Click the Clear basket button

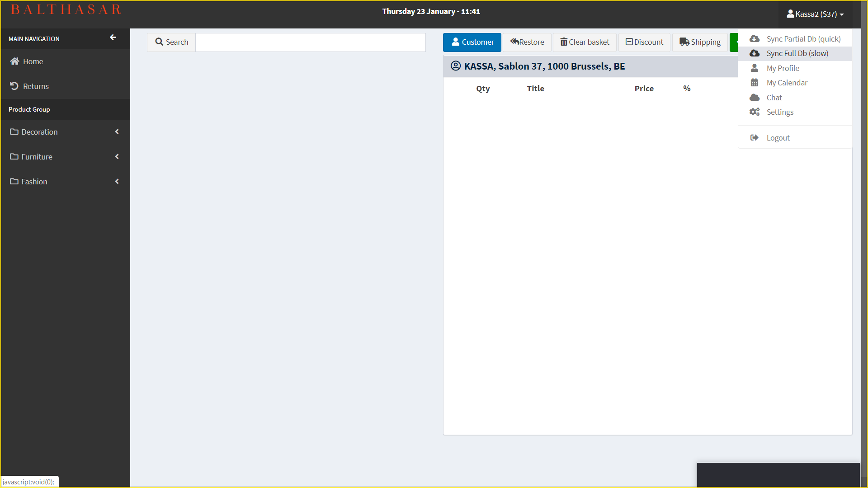[x=585, y=42]
